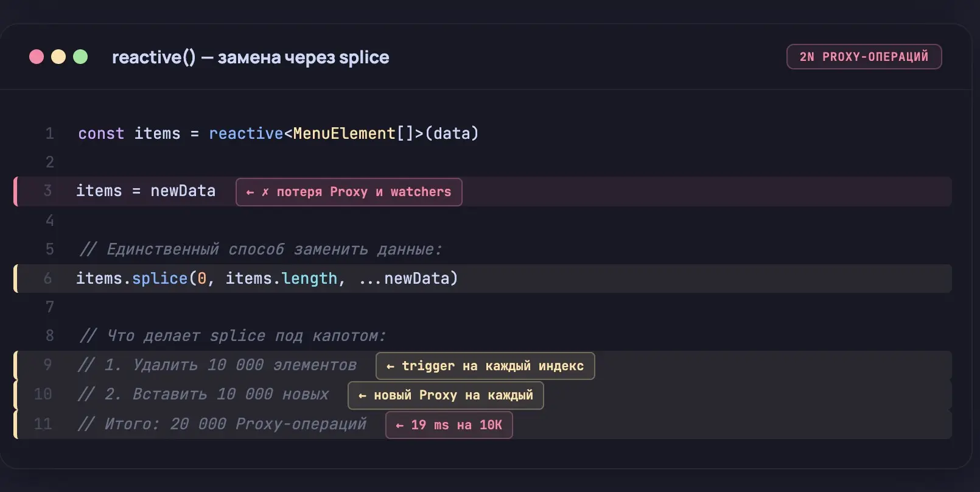Image resolution: width=980 pixels, height=492 pixels.
Task: Click line number 11 in the gutter
Action: tap(43, 424)
